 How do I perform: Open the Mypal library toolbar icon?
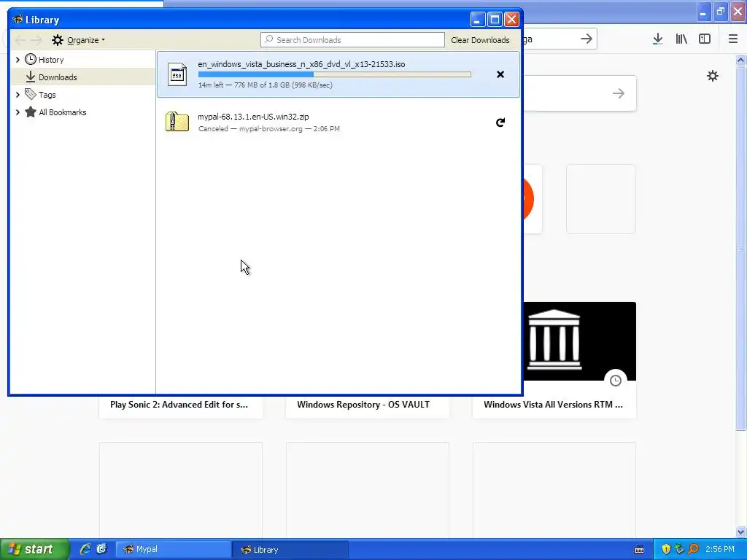(681, 39)
